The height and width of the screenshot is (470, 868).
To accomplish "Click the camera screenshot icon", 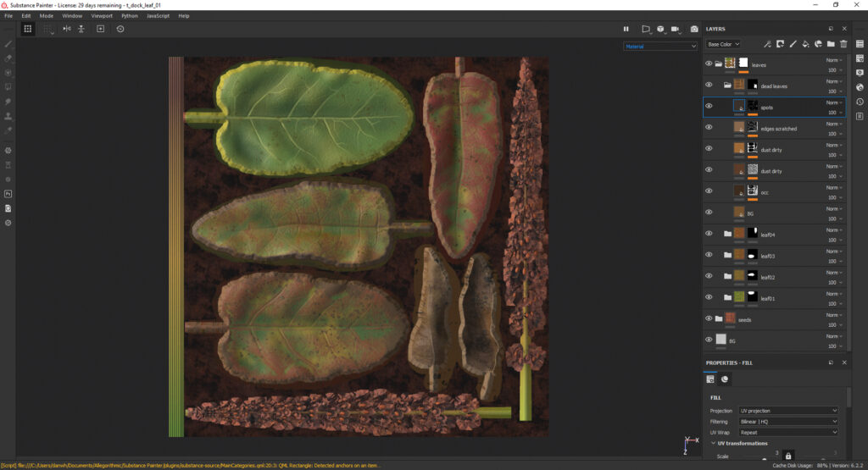I will (x=694, y=29).
